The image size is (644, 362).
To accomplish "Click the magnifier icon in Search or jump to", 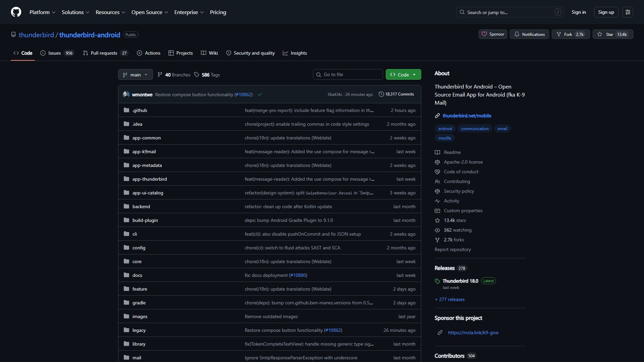I will (x=462, y=12).
